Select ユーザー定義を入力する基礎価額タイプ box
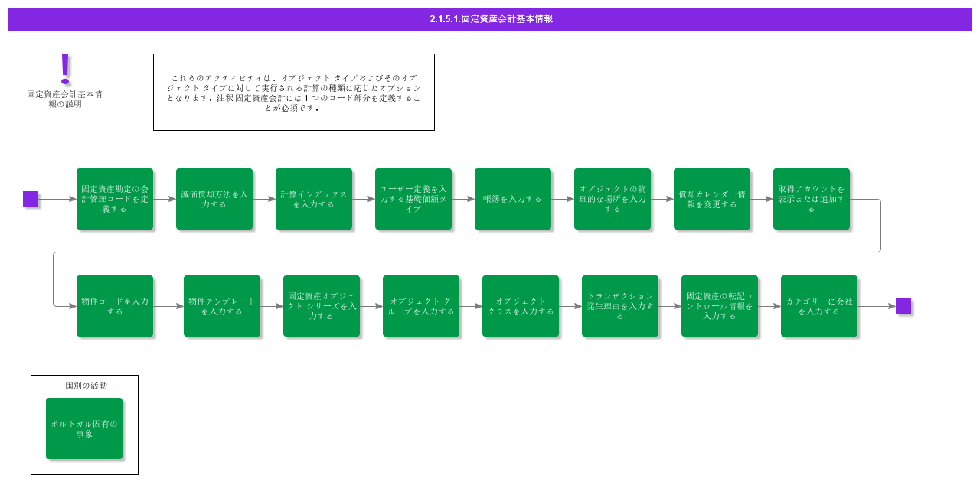Image resolution: width=980 pixels, height=482 pixels. (413, 199)
